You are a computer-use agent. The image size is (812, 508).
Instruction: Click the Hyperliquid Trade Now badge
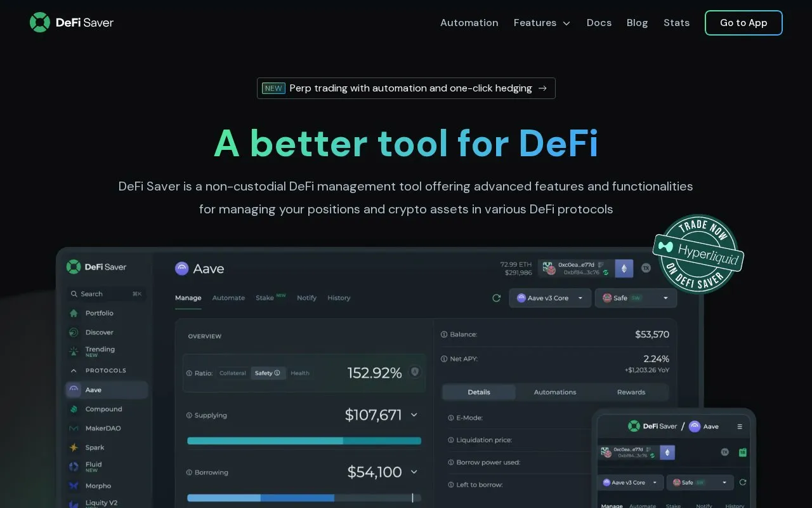point(698,254)
